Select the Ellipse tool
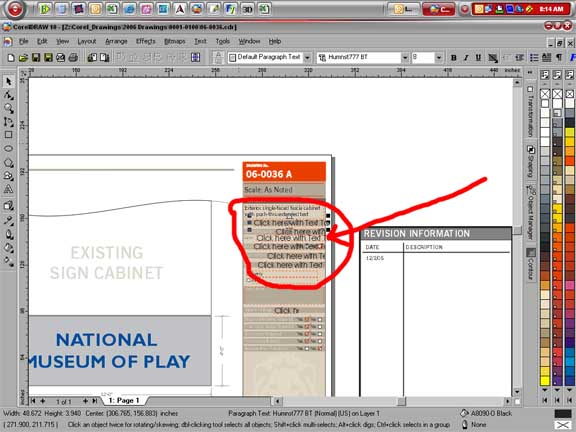The height and width of the screenshot is (432, 576). 8,148
